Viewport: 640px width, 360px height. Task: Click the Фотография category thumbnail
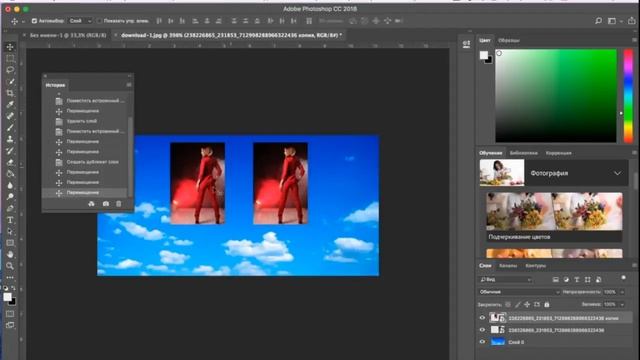pos(502,173)
